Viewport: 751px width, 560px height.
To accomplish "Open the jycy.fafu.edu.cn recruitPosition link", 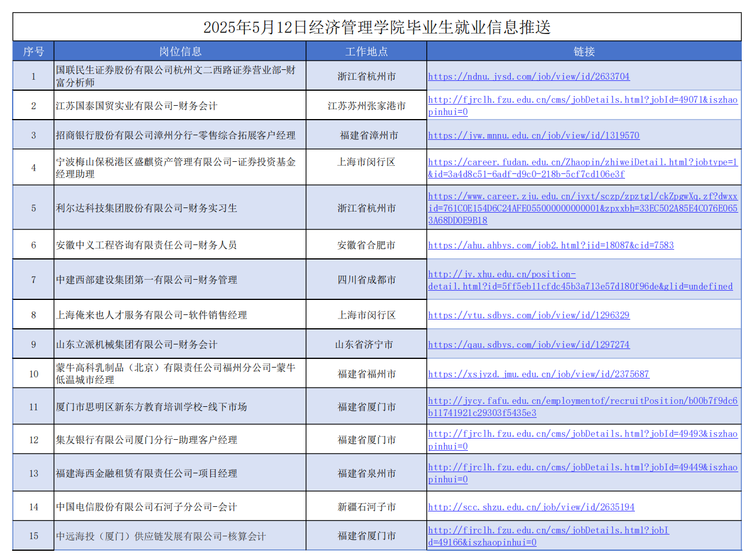I will [582, 400].
